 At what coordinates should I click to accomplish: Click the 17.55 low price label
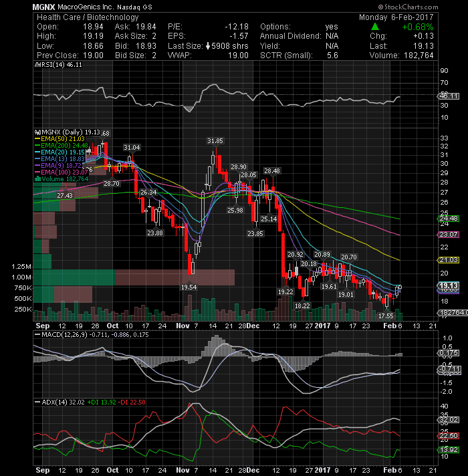tap(386, 316)
